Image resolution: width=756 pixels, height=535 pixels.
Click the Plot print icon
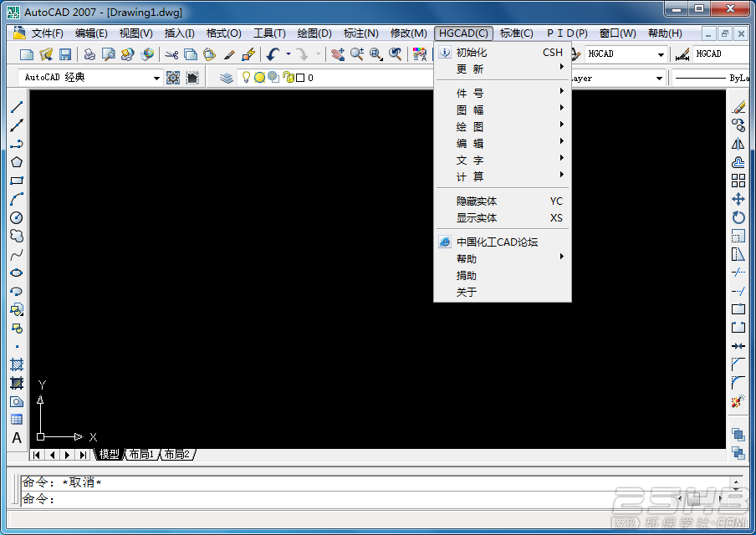tap(89, 54)
